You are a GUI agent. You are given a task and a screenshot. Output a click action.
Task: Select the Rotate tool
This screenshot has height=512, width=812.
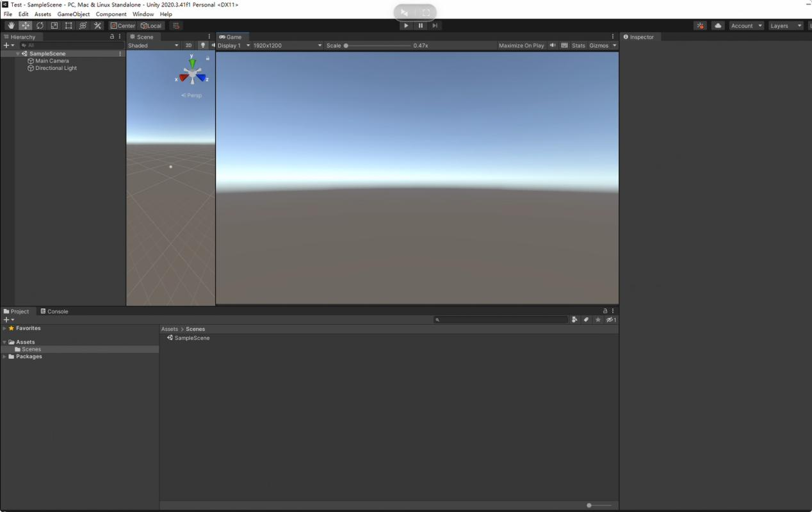pyautogui.click(x=40, y=26)
